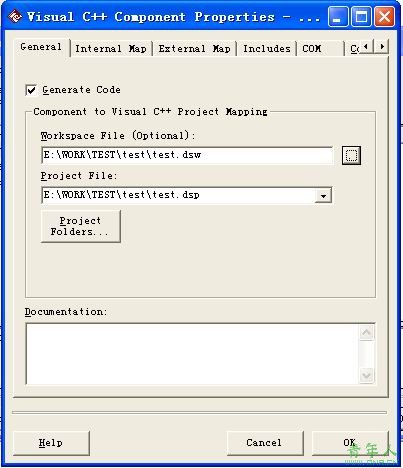Expand the Project File dropdown
403x468 pixels.
(x=323, y=195)
